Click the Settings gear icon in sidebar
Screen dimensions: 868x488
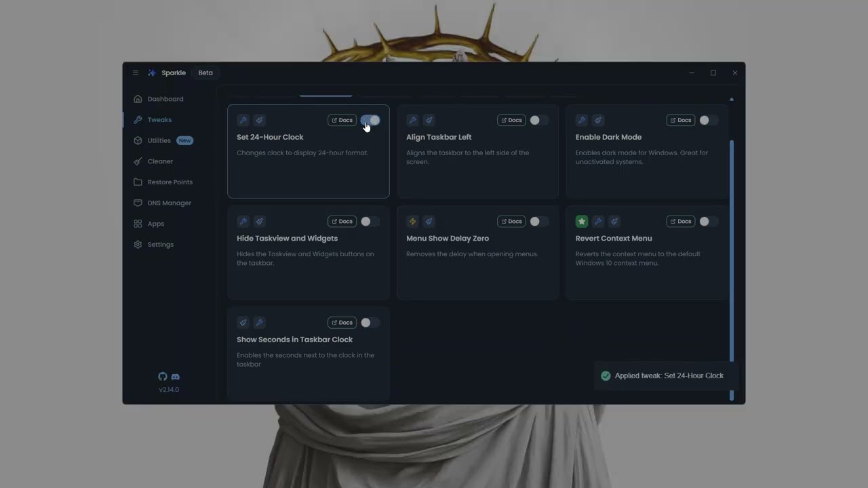(x=138, y=245)
